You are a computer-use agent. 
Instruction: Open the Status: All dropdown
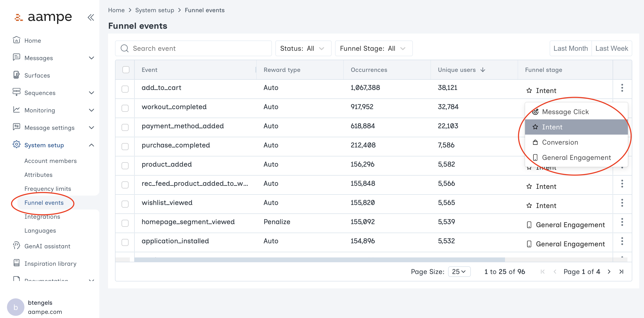click(303, 48)
